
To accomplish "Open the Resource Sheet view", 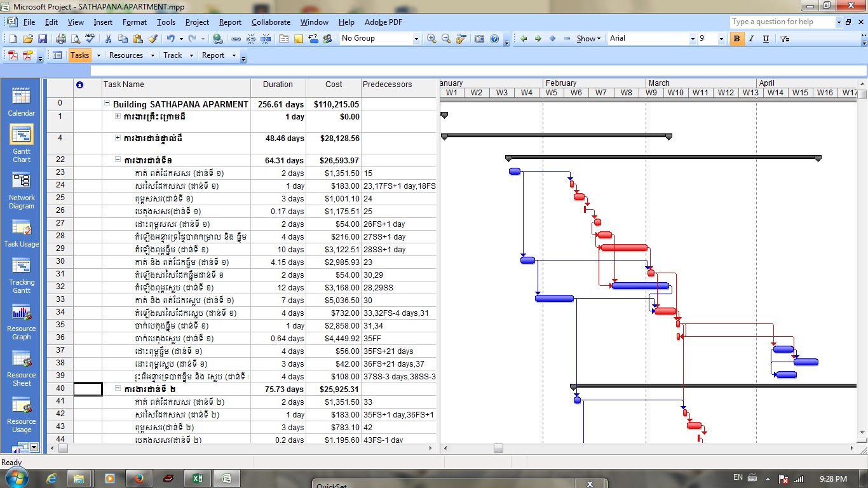I will pos(22,369).
